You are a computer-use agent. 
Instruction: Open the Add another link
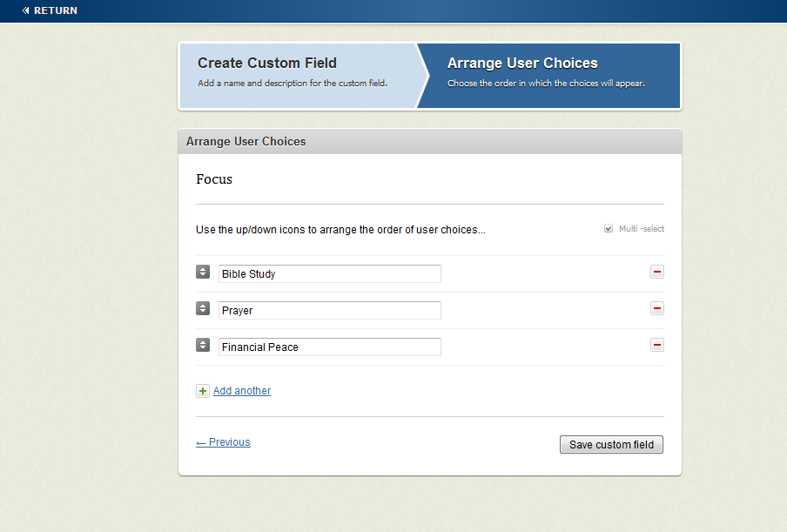pos(242,391)
